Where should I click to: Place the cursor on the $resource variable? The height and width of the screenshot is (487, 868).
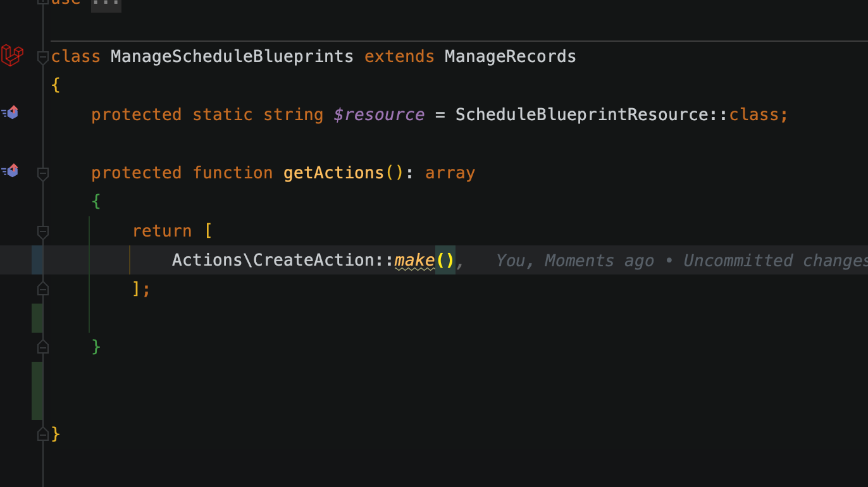379,114
